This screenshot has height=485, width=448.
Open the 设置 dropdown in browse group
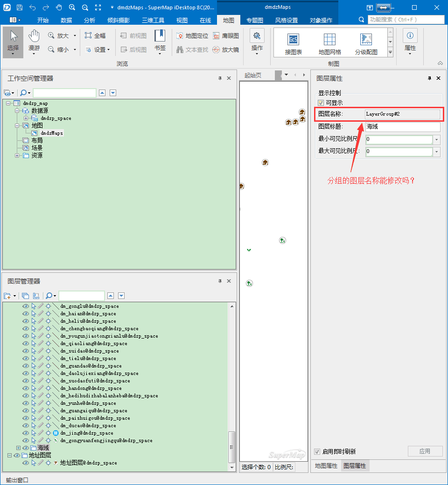[97, 49]
